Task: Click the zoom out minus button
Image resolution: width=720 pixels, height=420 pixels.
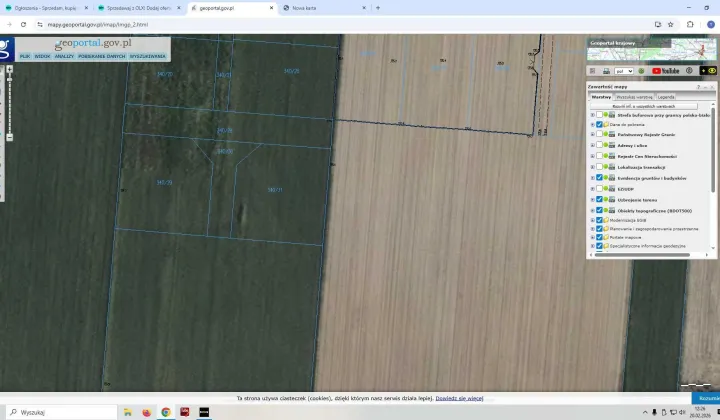Action: coord(9,137)
